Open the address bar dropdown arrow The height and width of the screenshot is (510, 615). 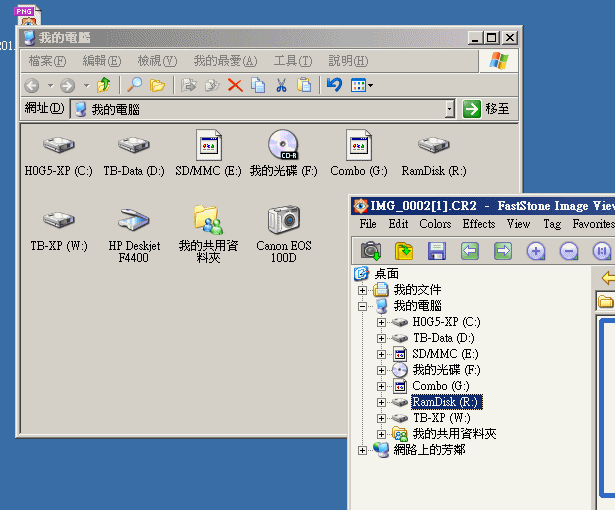pyautogui.click(x=450, y=109)
